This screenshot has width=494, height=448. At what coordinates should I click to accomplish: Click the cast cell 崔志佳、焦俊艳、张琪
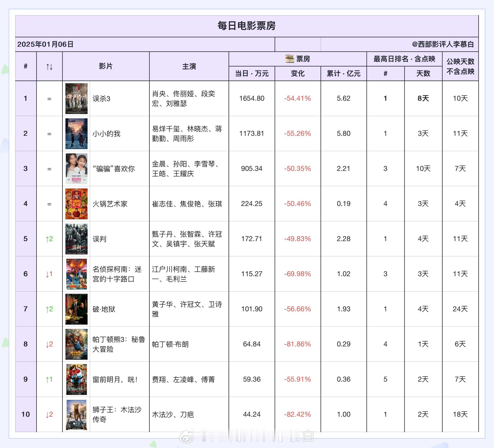(x=187, y=204)
